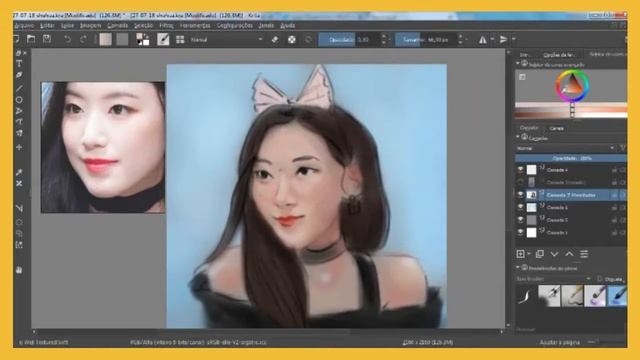Viewport: 640px width, 360px height.
Task: Open the brush editor icon
Action: click(x=163, y=40)
